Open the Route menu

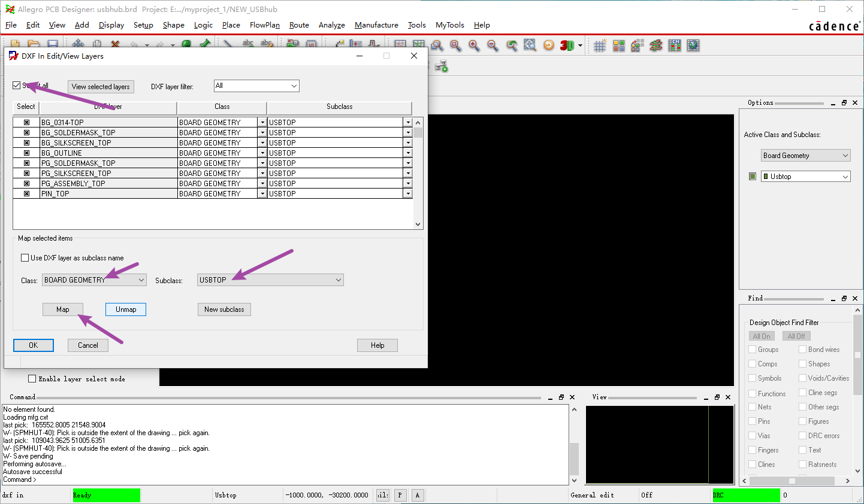pos(299,25)
